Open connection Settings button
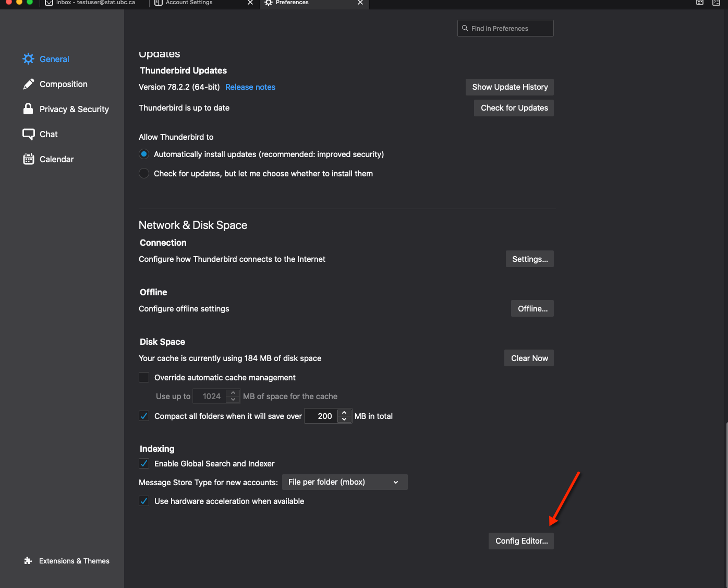 coord(530,259)
